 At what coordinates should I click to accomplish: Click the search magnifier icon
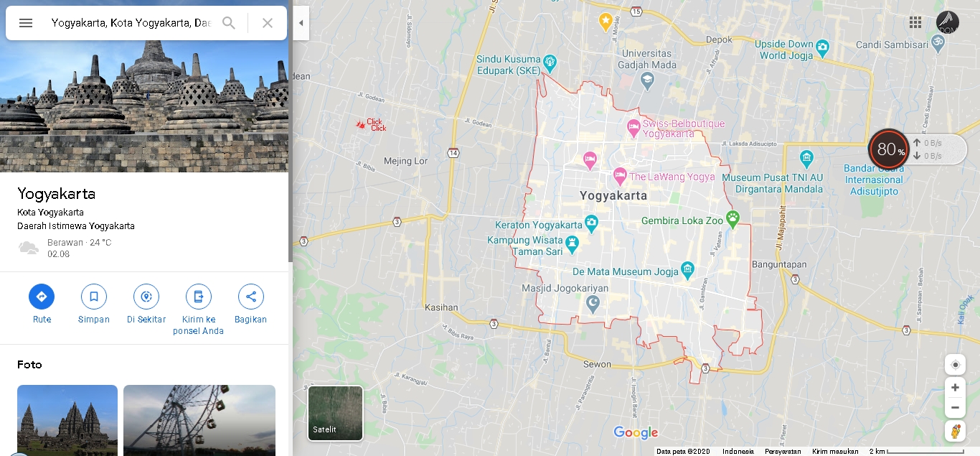click(x=229, y=23)
